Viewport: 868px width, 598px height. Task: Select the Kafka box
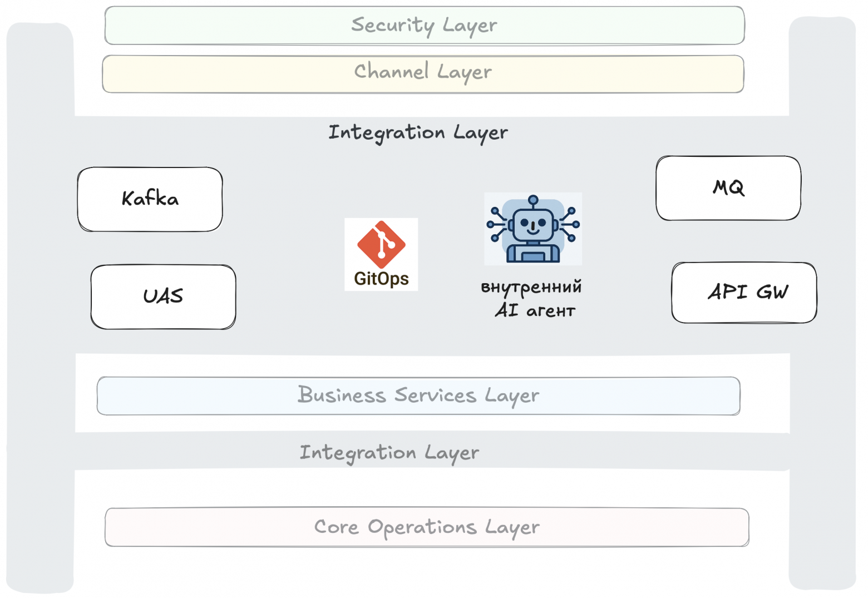[150, 199]
